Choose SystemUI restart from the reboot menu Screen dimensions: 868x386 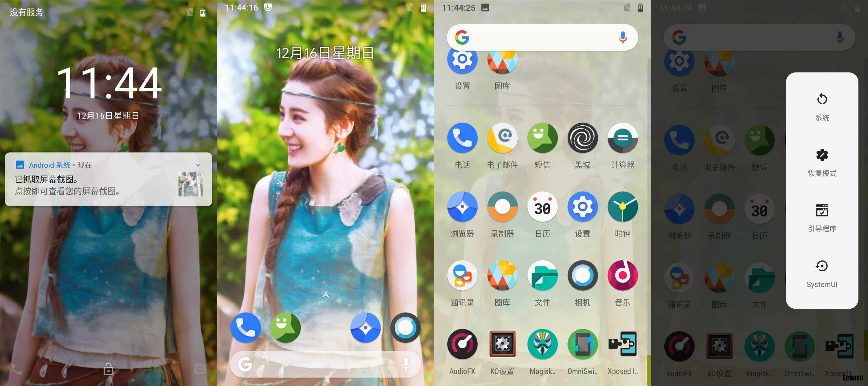(822, 273)
